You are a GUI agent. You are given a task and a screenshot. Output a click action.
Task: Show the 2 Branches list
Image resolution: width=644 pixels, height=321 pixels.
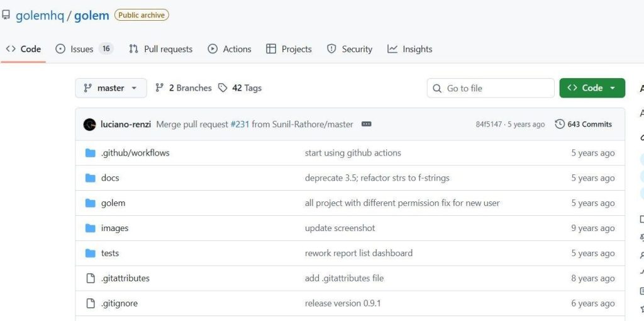[183, 88]
